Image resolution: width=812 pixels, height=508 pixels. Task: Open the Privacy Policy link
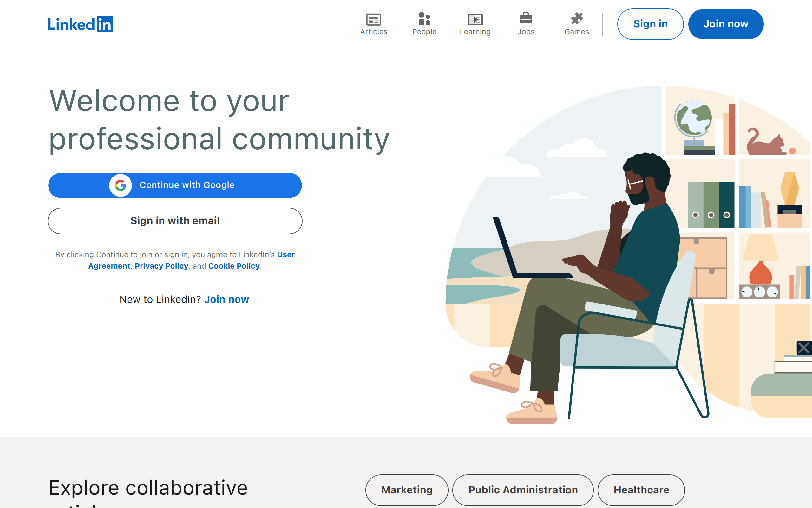[x=161, y=266]
